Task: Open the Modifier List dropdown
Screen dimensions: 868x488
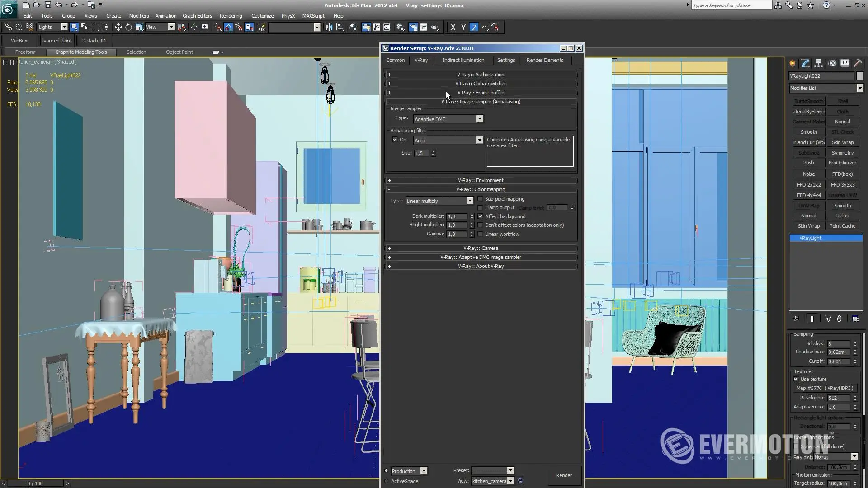Action: tap(826, 88)
